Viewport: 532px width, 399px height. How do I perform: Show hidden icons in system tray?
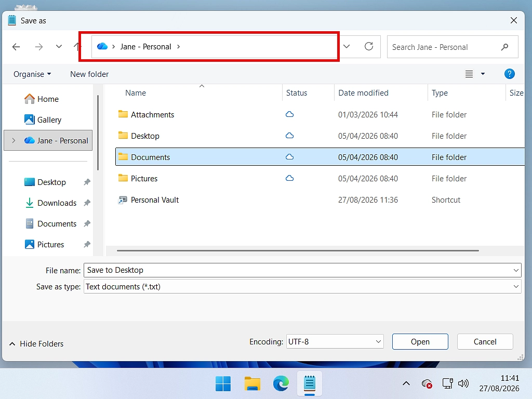click(406, 384)
